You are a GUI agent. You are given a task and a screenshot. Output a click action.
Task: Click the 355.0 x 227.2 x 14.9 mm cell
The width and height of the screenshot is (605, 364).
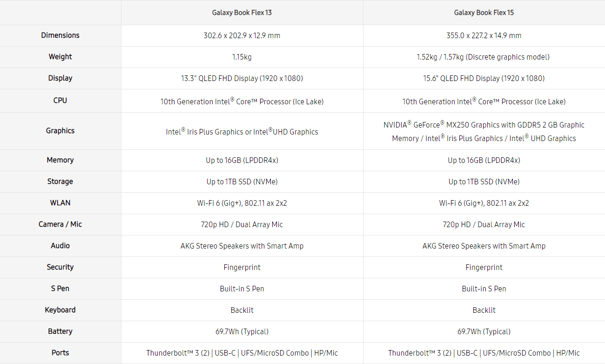[x=484, y=35]
